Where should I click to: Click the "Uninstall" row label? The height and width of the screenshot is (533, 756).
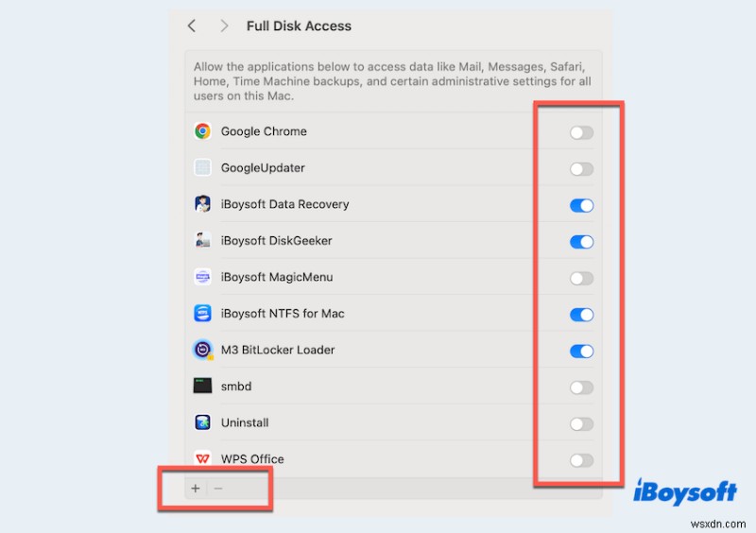pyautogui.click(x=245, y=423)
